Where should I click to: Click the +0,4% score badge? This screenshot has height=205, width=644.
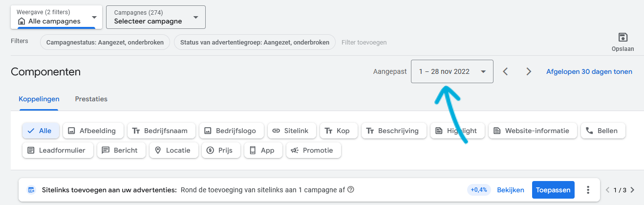pos(479,190)
